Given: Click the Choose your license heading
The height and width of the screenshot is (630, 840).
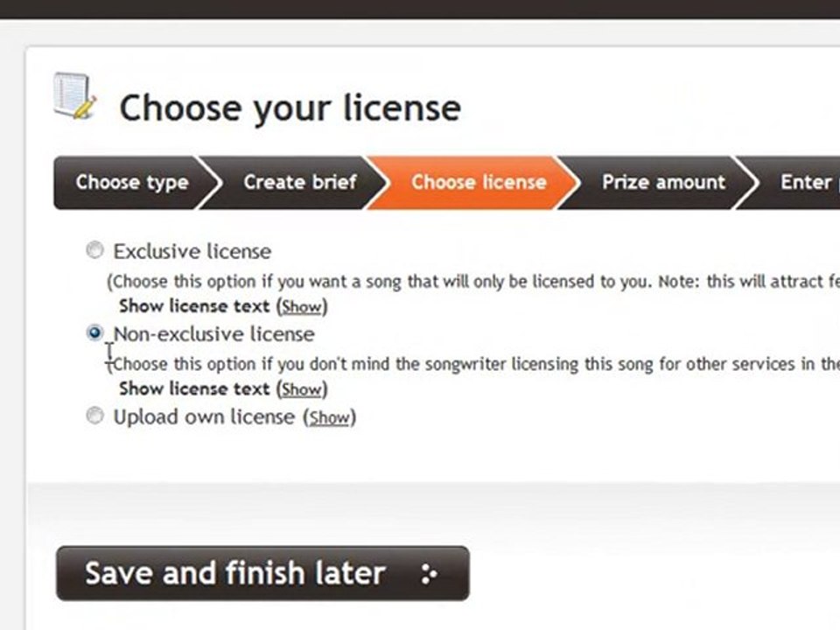Looking at the screenshot, I should (x=290, y=108).
